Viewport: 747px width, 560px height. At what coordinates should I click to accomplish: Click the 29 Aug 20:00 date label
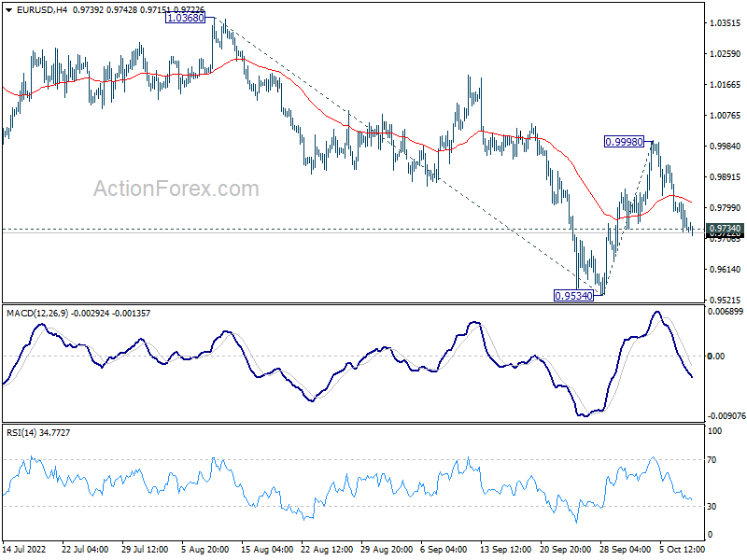387,550
